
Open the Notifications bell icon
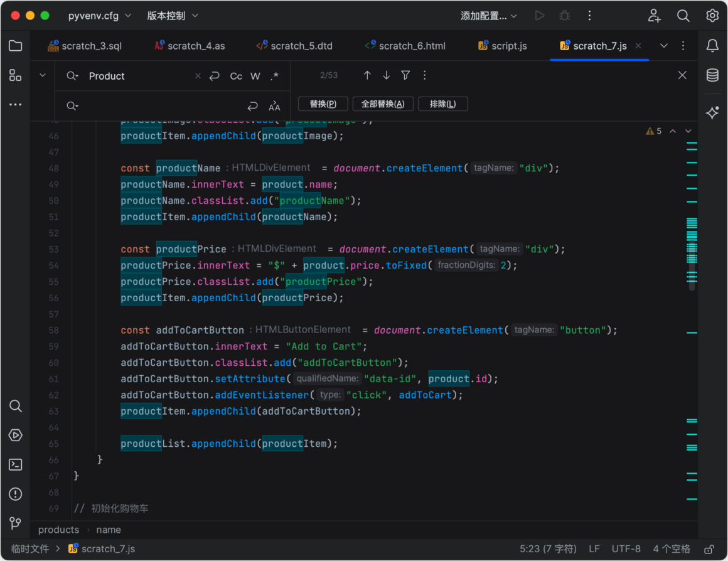[x=713, y=46]
